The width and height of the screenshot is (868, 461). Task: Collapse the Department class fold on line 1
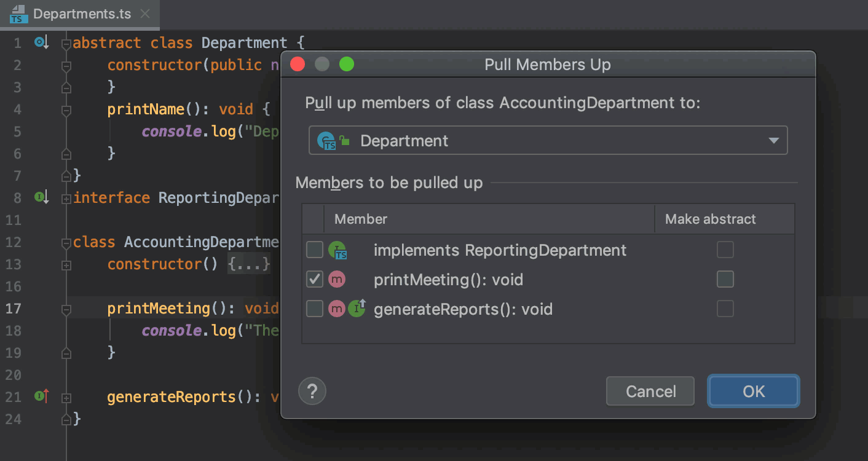tap(66, 43)
